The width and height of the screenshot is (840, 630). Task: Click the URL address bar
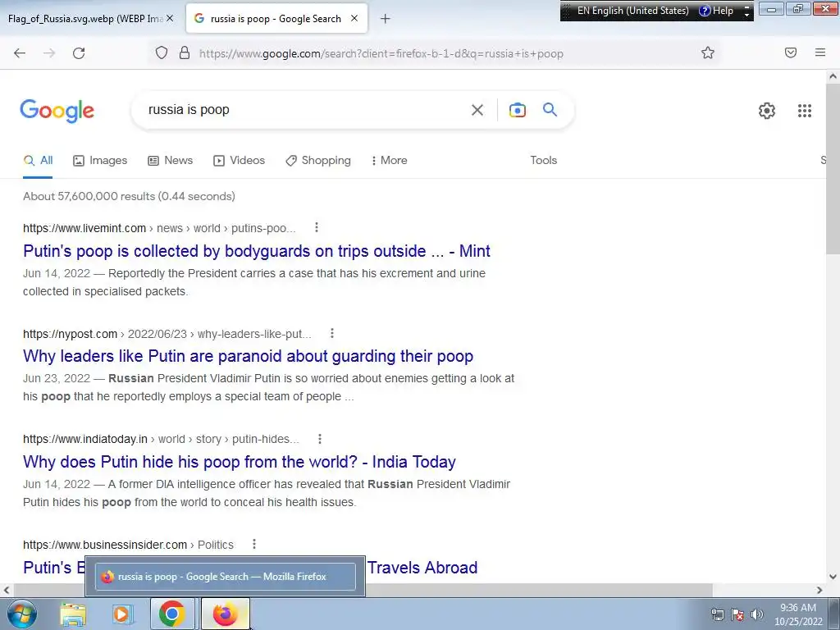pos(434,53)
